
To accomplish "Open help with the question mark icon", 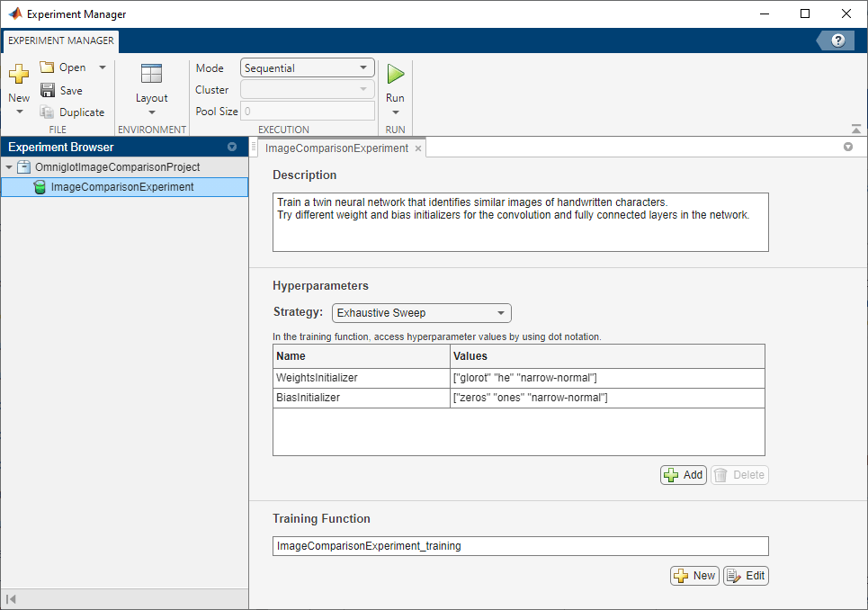I will [x=838, y=40].
